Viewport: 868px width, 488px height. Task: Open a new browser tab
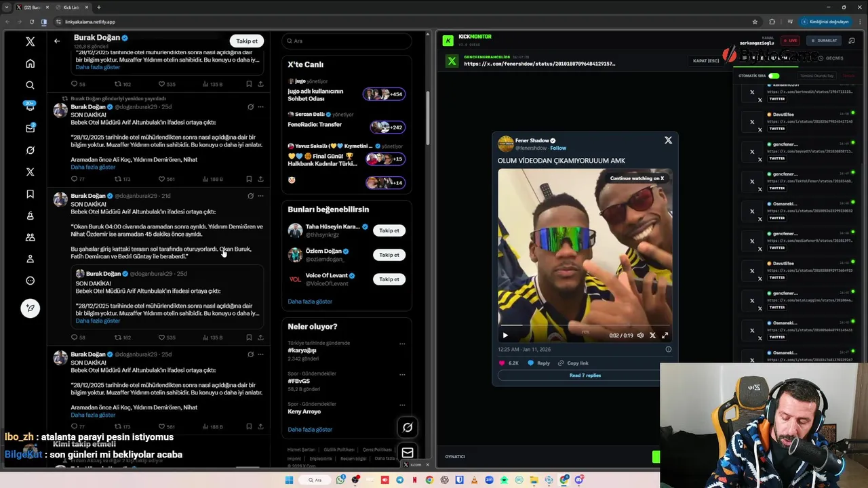tap(99, 7)
